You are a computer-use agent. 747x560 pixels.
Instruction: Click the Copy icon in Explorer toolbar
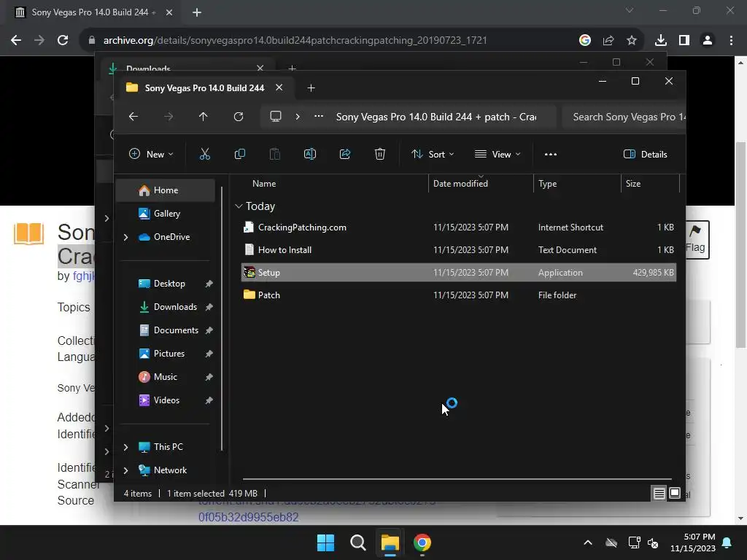(x=239, y=154)
